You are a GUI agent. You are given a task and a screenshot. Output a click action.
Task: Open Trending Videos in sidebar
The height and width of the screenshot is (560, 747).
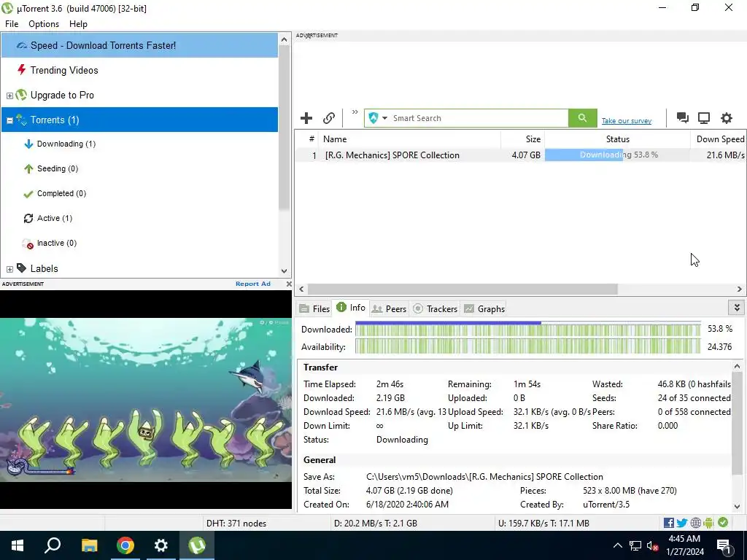tap(64, 70)
